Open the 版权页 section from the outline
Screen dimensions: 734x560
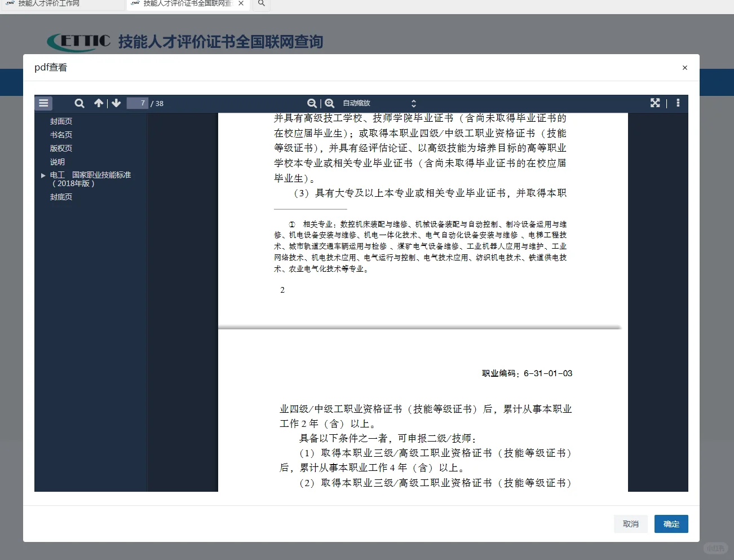coord(61,148)
